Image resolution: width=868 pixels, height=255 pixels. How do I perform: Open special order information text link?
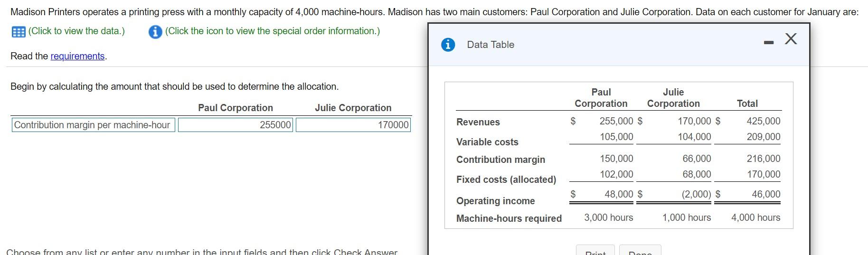(x=273, y=31)
